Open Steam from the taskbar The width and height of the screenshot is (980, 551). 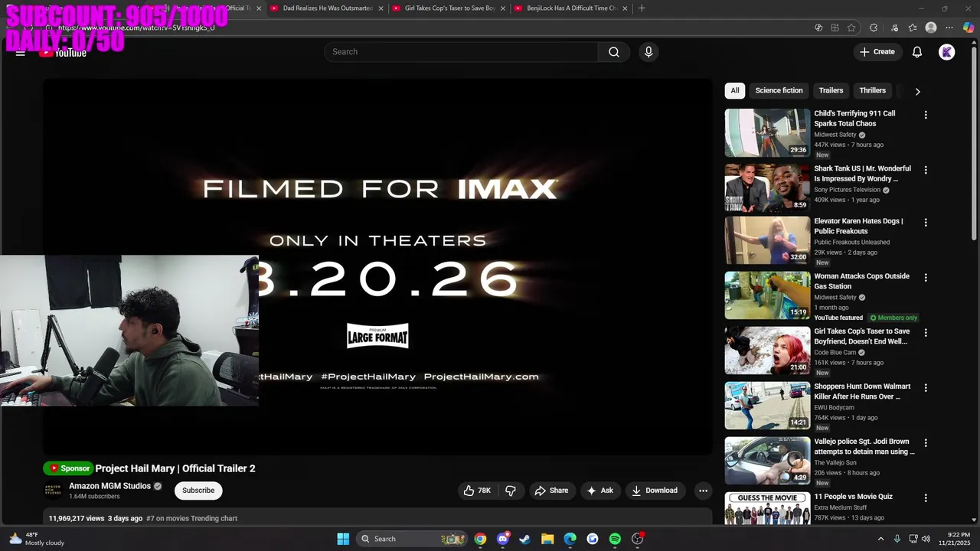pos(524,539)
